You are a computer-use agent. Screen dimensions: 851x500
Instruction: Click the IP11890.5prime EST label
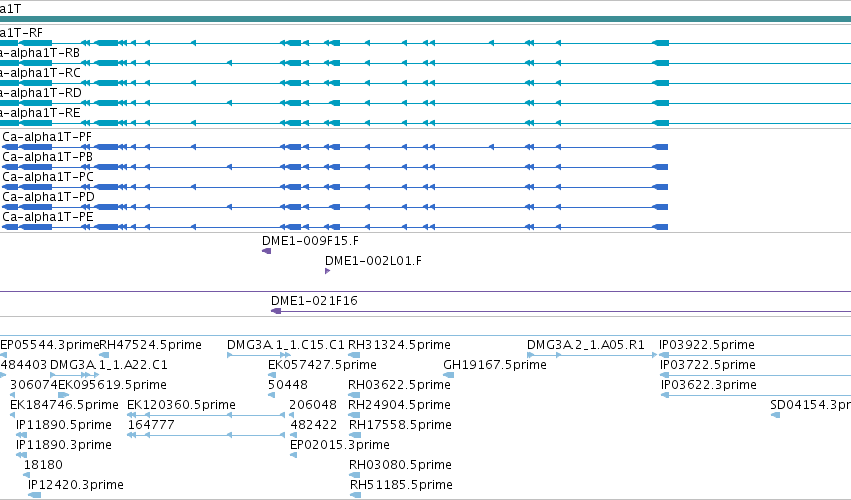coord(64,425)
